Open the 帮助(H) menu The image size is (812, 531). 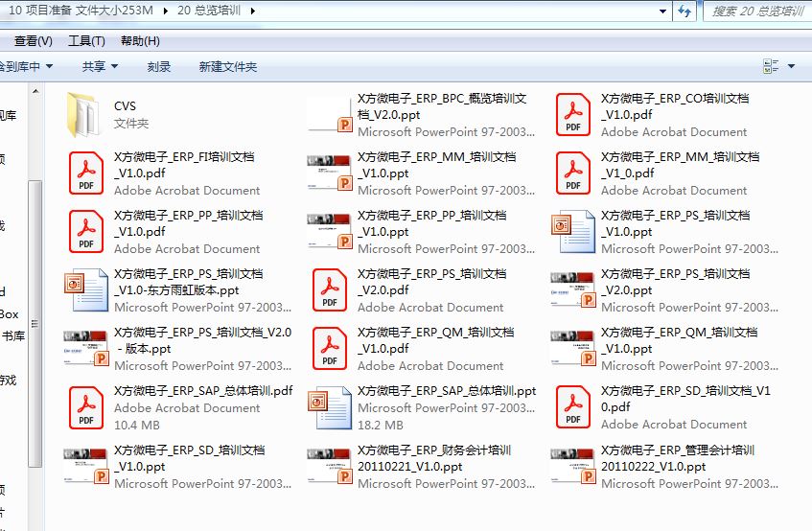[x=140, y=41]
